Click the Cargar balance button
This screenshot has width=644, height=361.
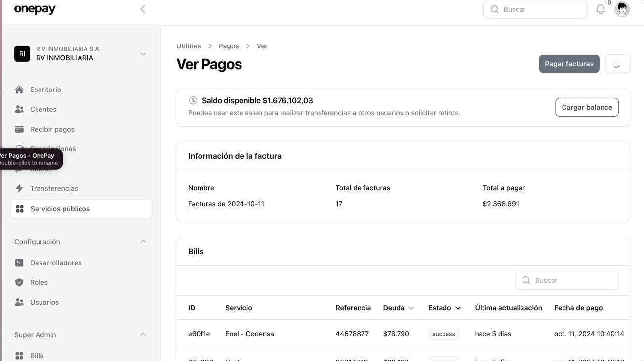coord(587,107)
